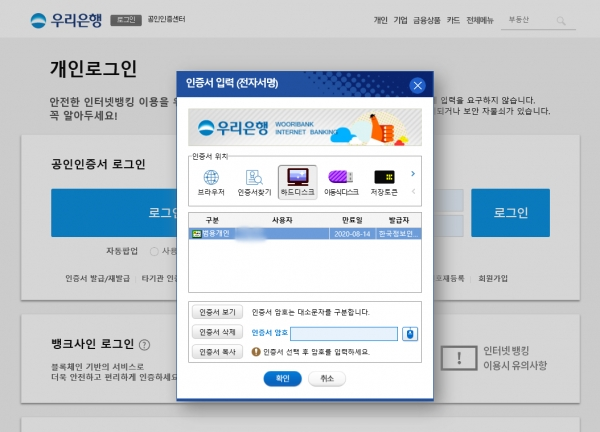Open the 회원가입 link
The width and height of the screenshot is (600, 432).
click(493, 278)
